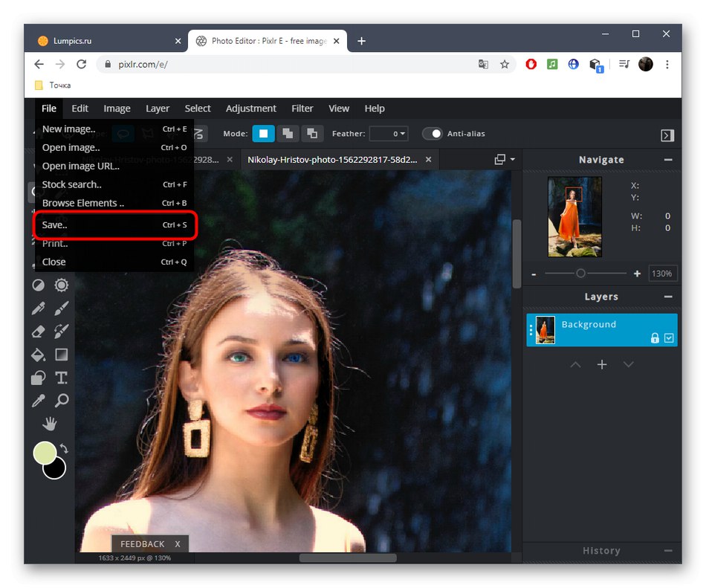Select the Color Replace brush tool
This screenshot has height=588, width=706.
(x=61, y=332)
